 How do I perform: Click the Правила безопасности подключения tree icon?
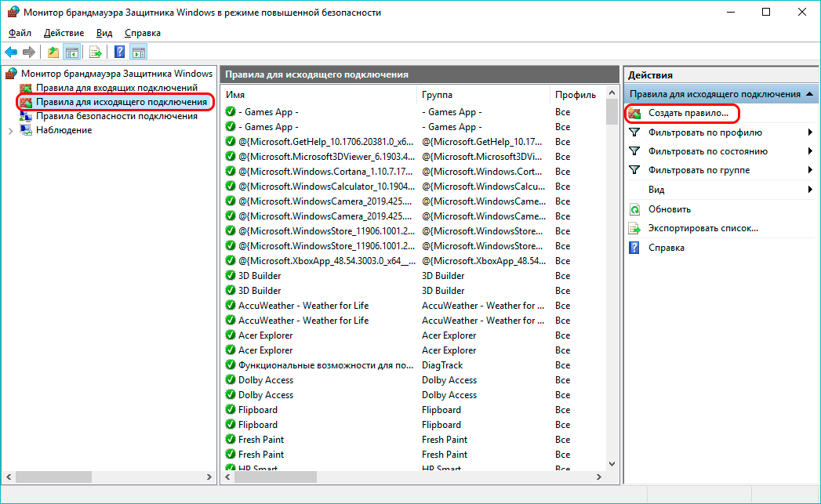click(26, 116)
